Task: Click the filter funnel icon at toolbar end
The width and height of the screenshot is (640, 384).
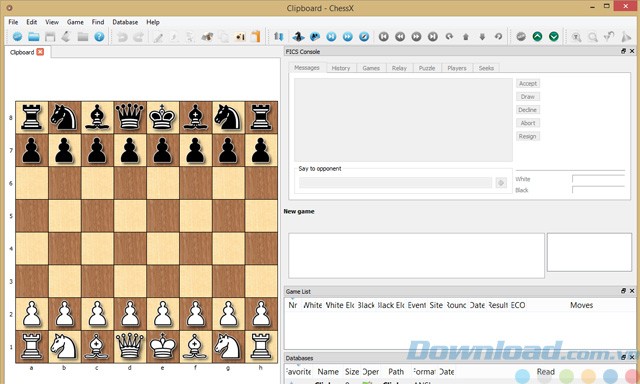Action: click(626, 37)
